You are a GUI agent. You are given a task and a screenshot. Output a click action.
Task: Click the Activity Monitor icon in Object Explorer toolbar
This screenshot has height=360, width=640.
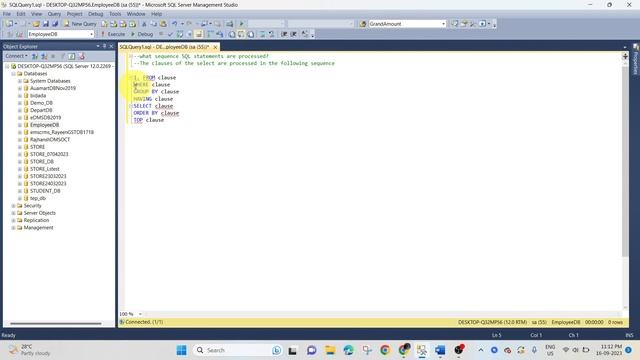(x=82, y=56)
